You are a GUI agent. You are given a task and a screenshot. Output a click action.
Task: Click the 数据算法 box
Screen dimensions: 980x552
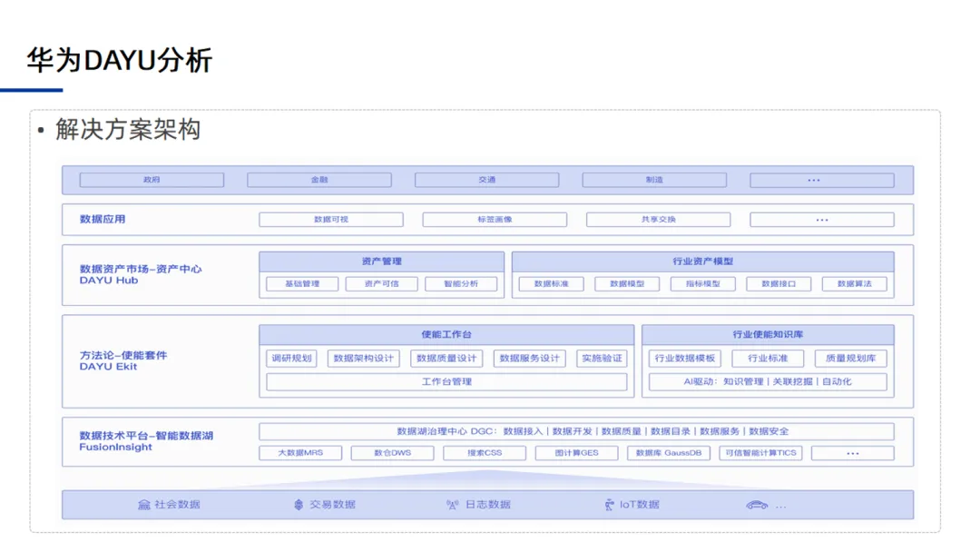coord(855,284)
